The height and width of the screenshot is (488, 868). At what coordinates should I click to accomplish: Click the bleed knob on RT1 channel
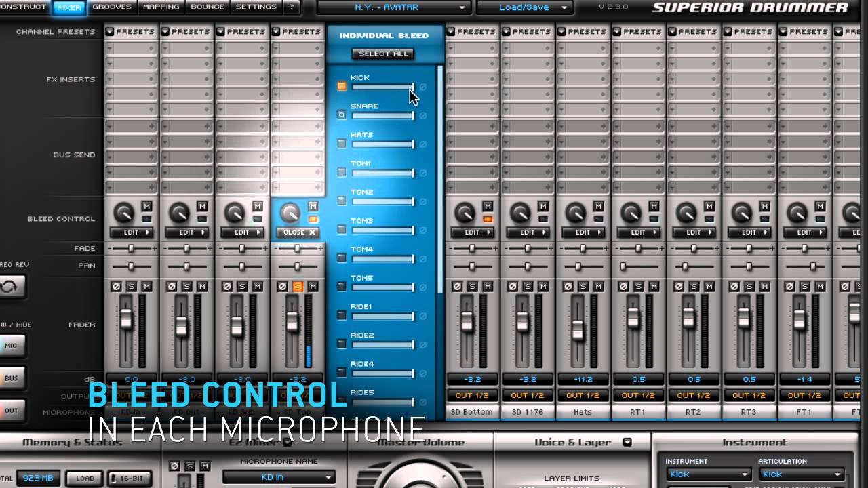631,213
